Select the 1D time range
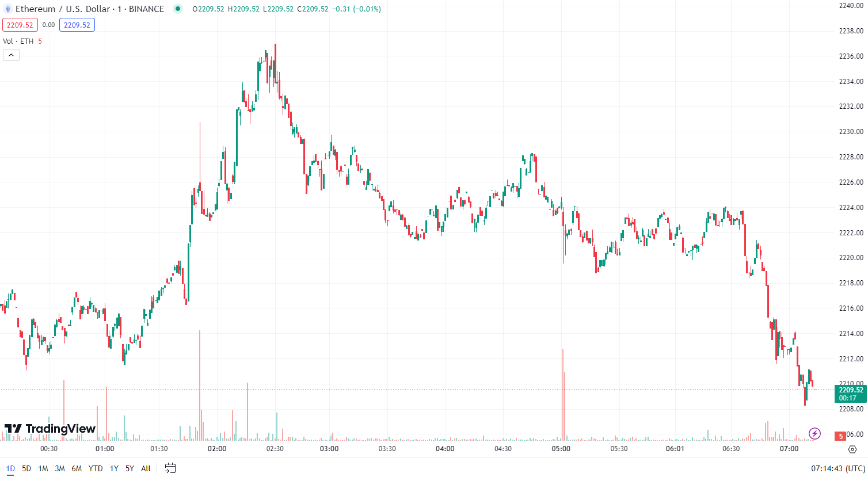This screenshot has height=477, width=868. tap(10, 468)
